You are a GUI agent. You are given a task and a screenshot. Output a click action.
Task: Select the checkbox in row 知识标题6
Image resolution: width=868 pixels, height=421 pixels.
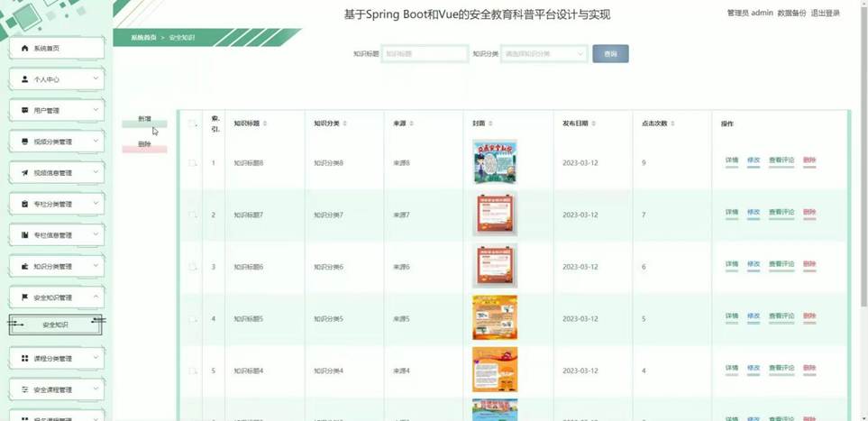192,267
